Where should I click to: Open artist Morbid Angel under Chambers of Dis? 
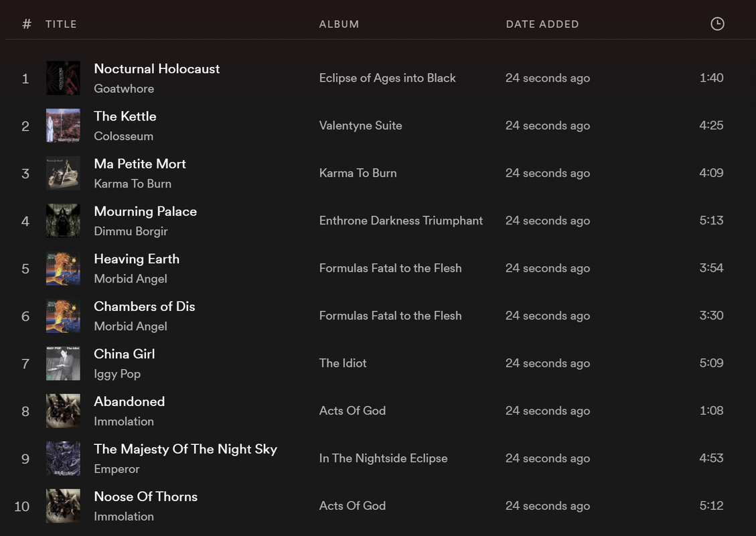click(x=131, y=326)
